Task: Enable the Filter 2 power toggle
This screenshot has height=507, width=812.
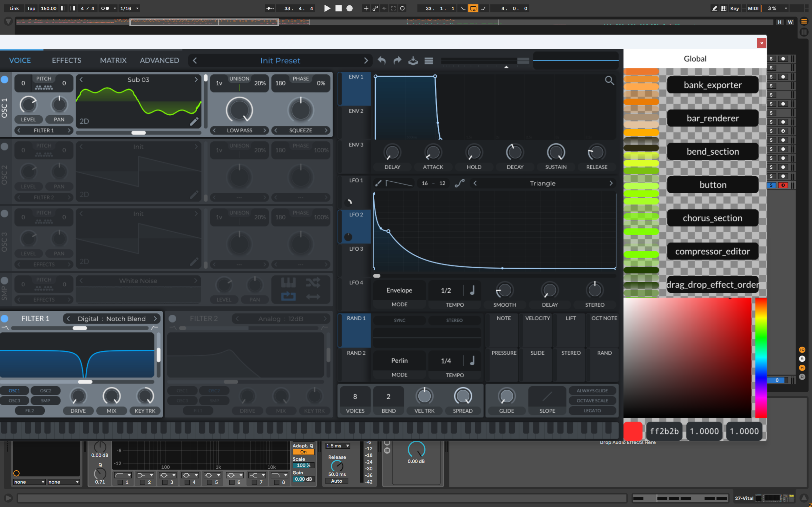Action: point(173,318)
